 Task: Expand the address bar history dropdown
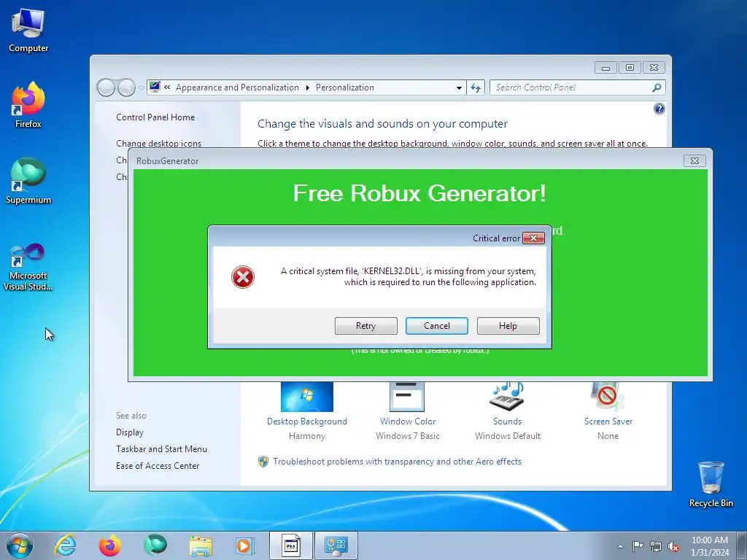pyautogui.click(x=459, y=88)
